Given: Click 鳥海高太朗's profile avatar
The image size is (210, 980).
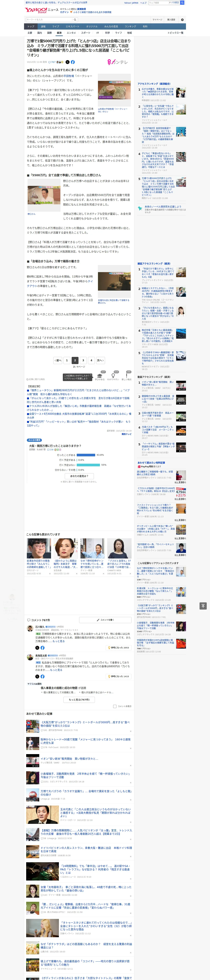Looking at the screenshot, I should tap(30, 657).
